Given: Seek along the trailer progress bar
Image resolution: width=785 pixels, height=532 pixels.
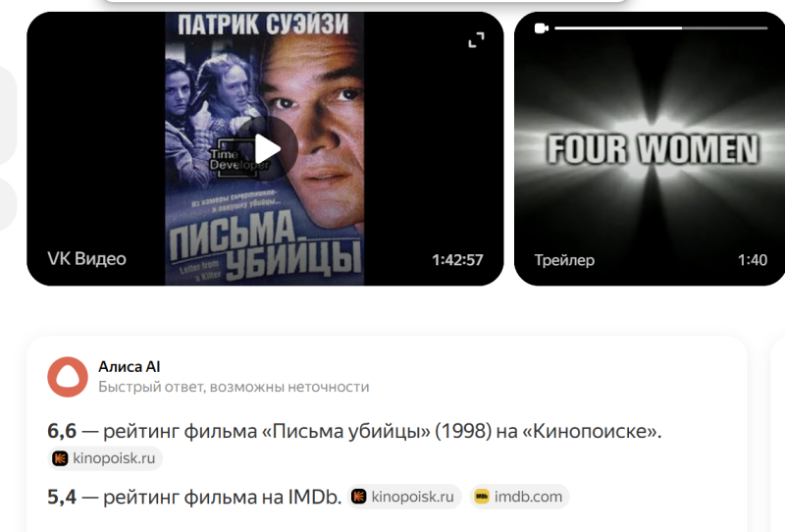Looking at the screenshot, I should coord(660,28).
